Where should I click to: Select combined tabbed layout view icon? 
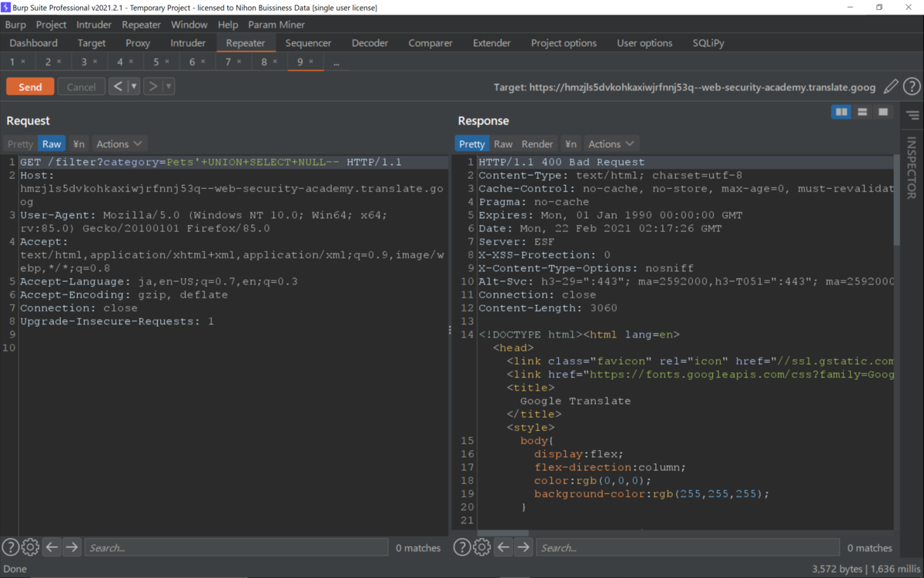pyautogui.click(x=883, y=113)
